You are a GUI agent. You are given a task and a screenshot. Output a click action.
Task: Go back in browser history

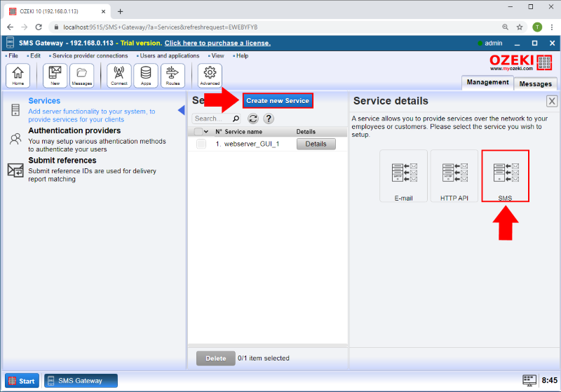tap(10, 27)
